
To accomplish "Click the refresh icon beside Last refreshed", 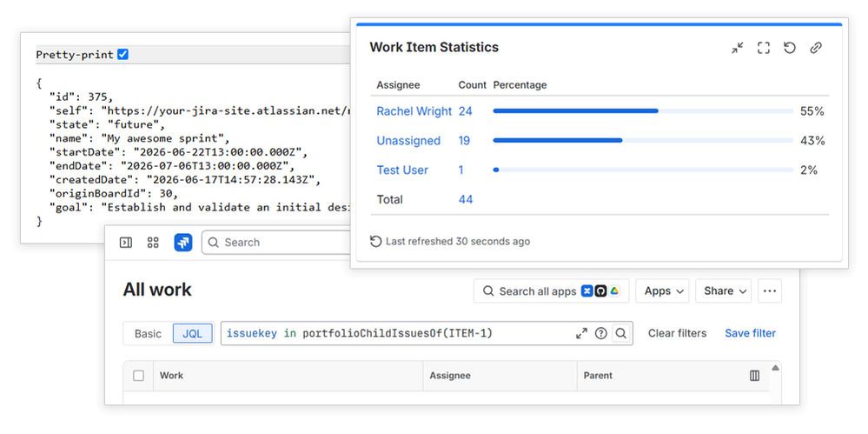I will (x=376, y=241).
